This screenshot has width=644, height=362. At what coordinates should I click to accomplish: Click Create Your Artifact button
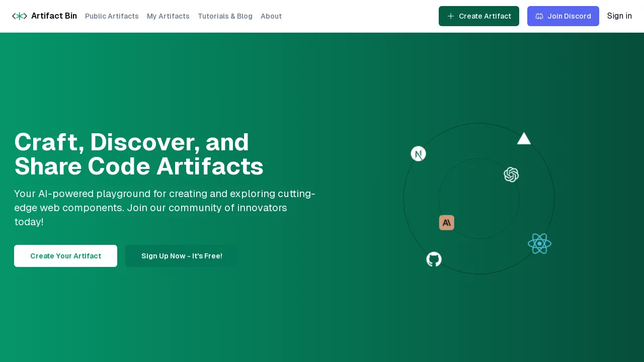pyautogui.click(x=65, y=256)
